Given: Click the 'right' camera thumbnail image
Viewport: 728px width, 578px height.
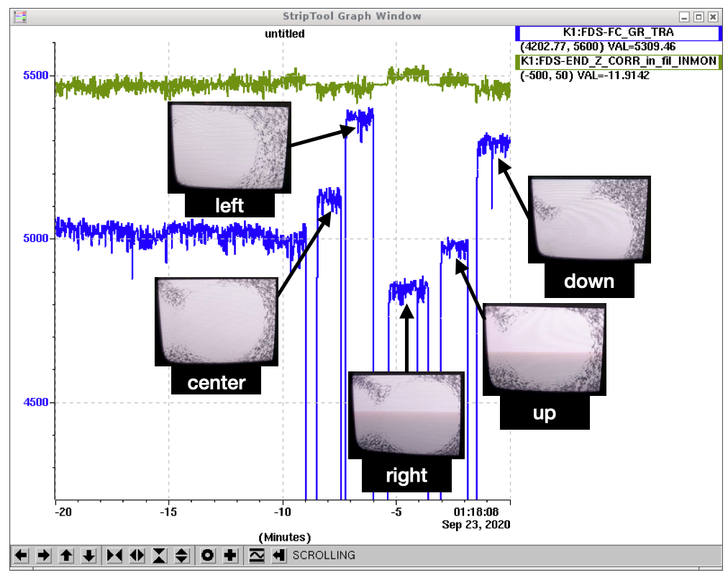Looking at the screenshot, I should click(406, 415).
